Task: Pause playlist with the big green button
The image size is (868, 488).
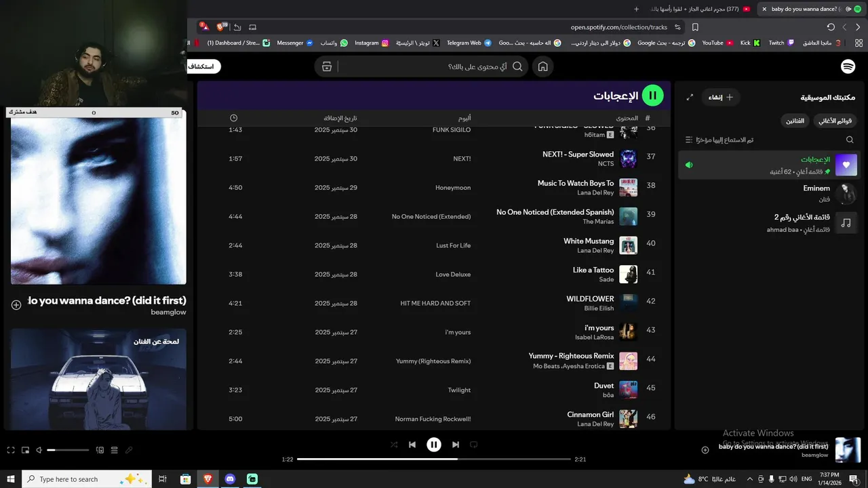Action: tap(652, 96)
